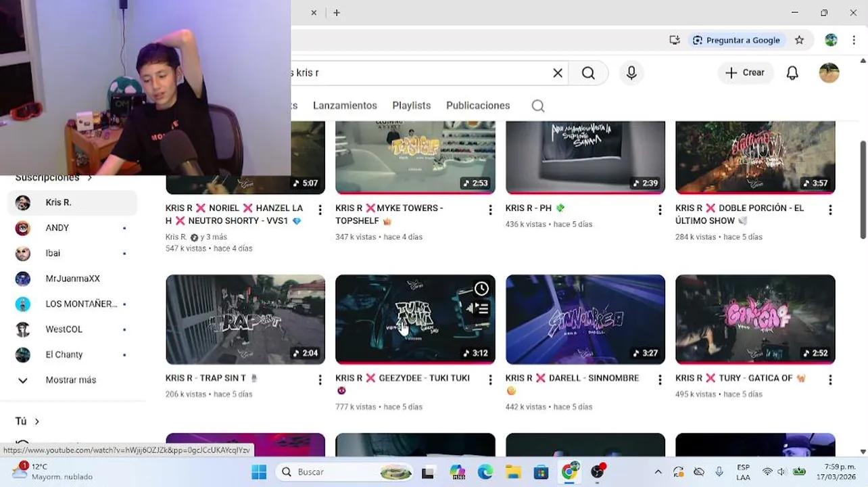The image size is (868, 487).
Task: Select Kris R. in subscriptions sidebar
Action: 72,202
